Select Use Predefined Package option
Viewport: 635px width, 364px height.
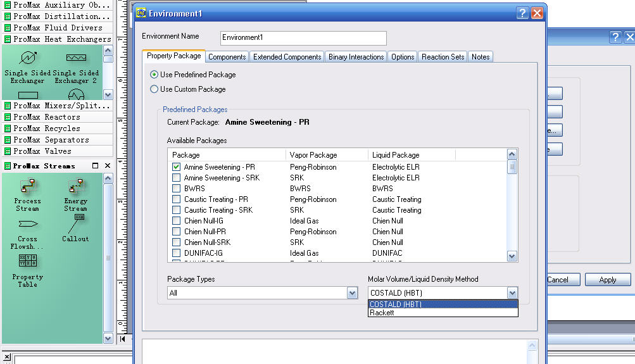pyautogui.click(x=154, y=75)
